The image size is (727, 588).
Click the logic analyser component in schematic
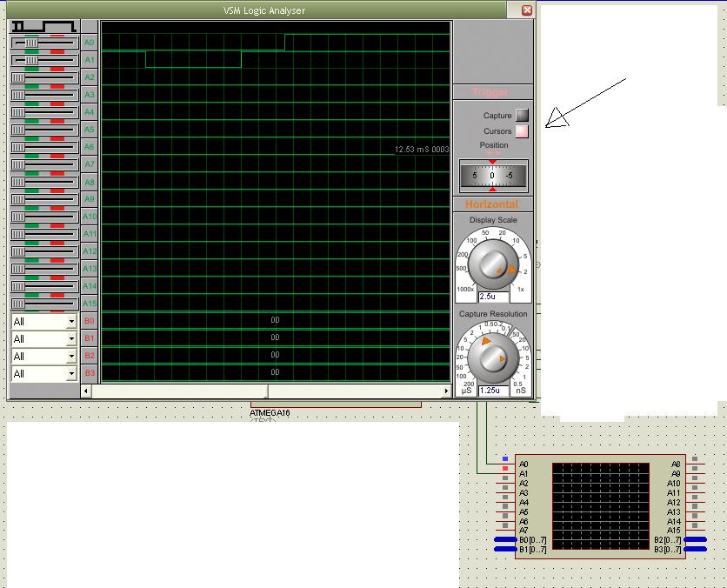pyautogui.click(x=600, y=506)
